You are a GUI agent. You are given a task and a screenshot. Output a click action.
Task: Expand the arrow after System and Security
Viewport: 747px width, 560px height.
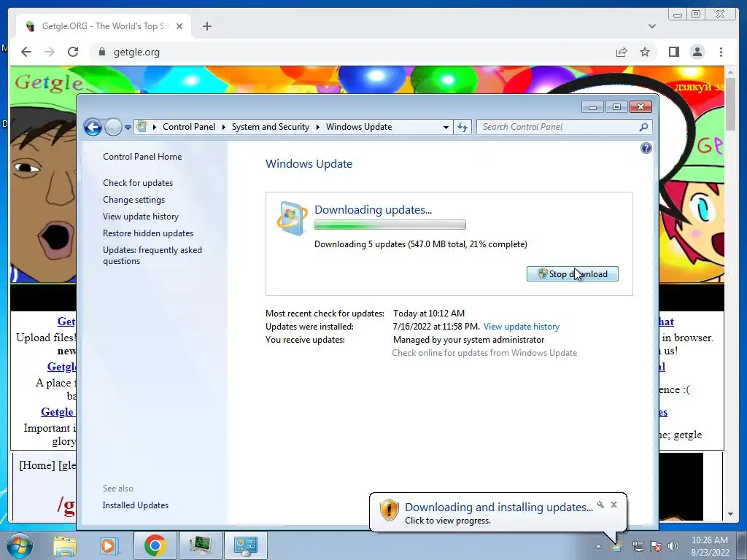318,127
